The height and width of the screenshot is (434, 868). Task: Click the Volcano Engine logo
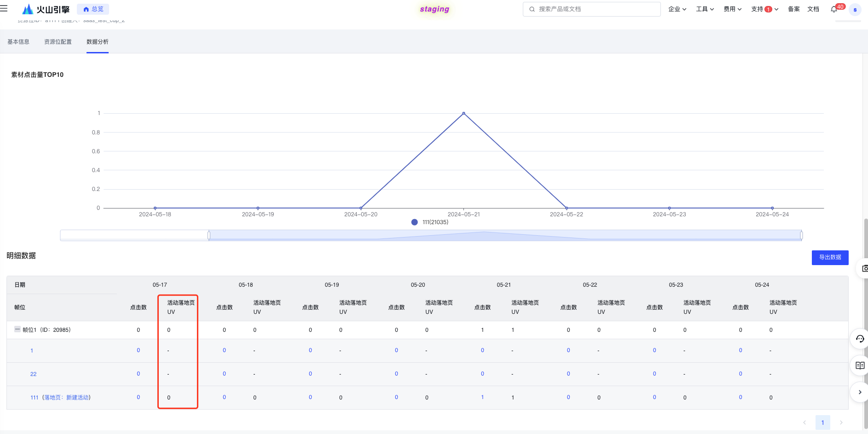coord(46,9)
